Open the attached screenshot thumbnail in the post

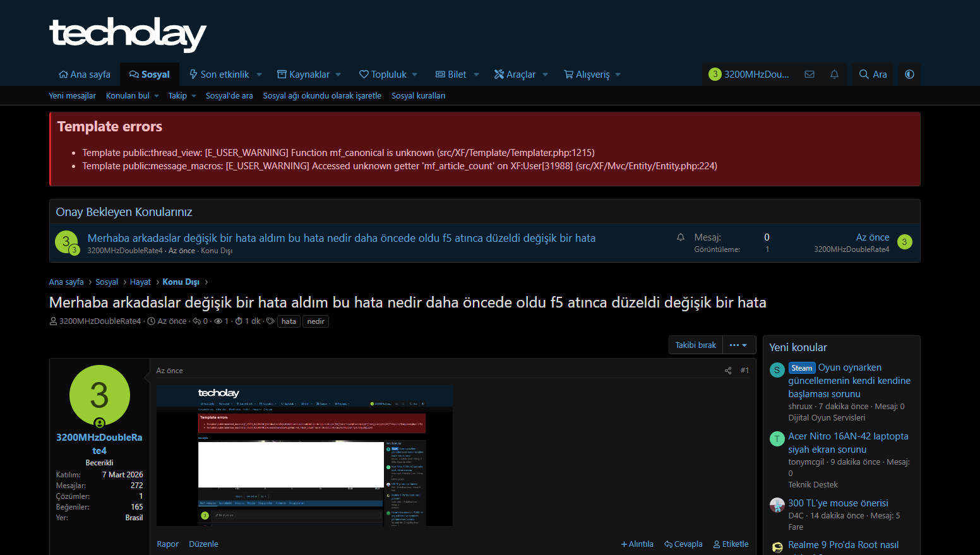pyautogui.click(x=304, y=455)
